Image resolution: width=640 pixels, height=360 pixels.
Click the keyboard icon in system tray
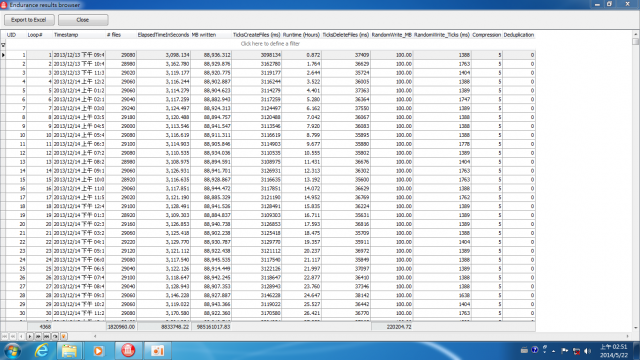point(524,350)
